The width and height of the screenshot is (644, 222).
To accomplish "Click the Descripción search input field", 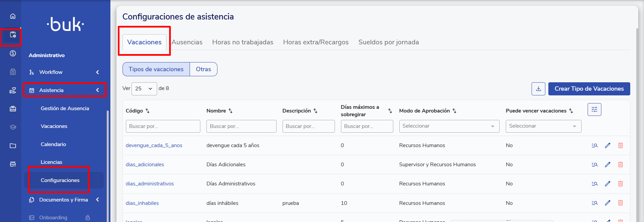I will (x=308, y=126).
